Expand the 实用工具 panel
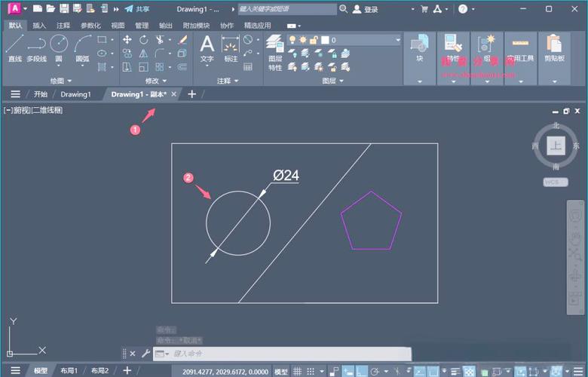588x377 pixels. click(x=520, y=81)
